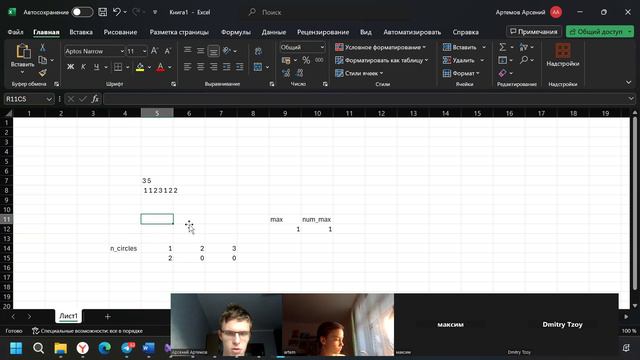640x360 pixels.
Task: Click the text orientation icon
Action: coord(227,51)
